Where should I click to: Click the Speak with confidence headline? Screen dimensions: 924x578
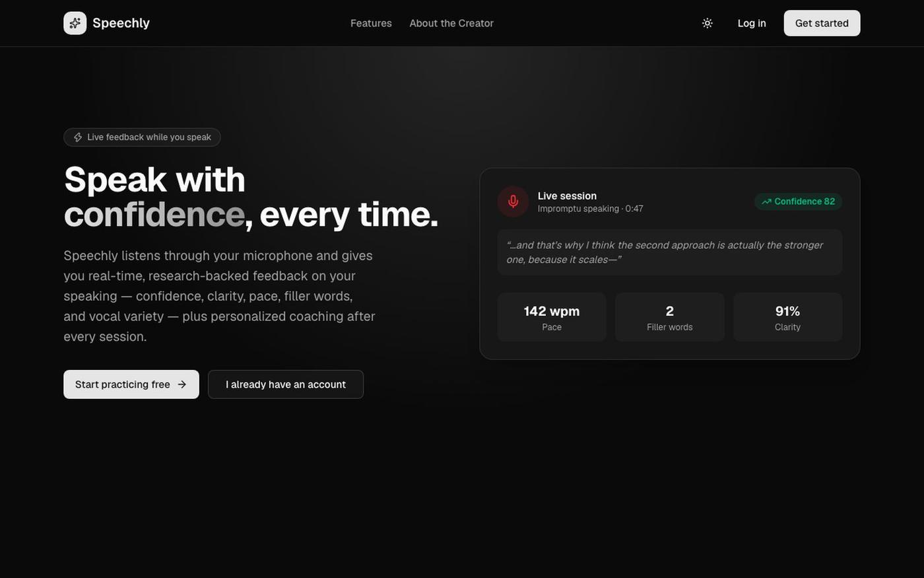251,197
